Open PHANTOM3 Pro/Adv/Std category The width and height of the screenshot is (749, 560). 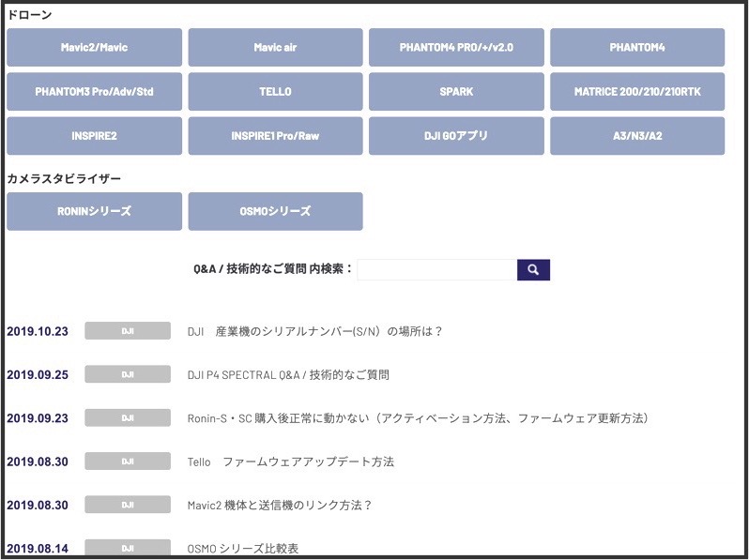click(x=94, y=92)
